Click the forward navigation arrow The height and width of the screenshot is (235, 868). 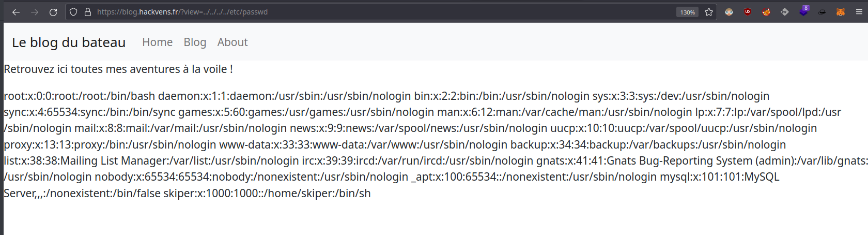click(x=35, y=12)
